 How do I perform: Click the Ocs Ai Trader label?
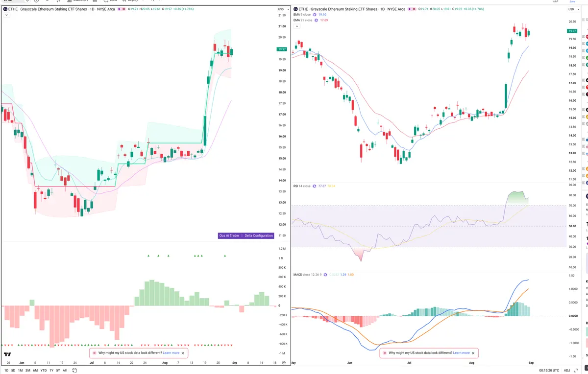click(229, 235)
